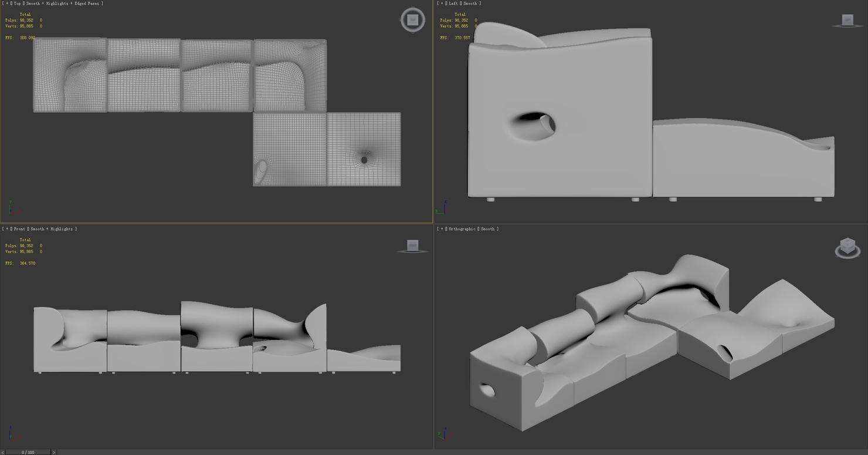Image resolution: width=868 pixels, height=455 pixels.
Task: Click the ViewCube in the Top viewport
Action: point(412,19)
